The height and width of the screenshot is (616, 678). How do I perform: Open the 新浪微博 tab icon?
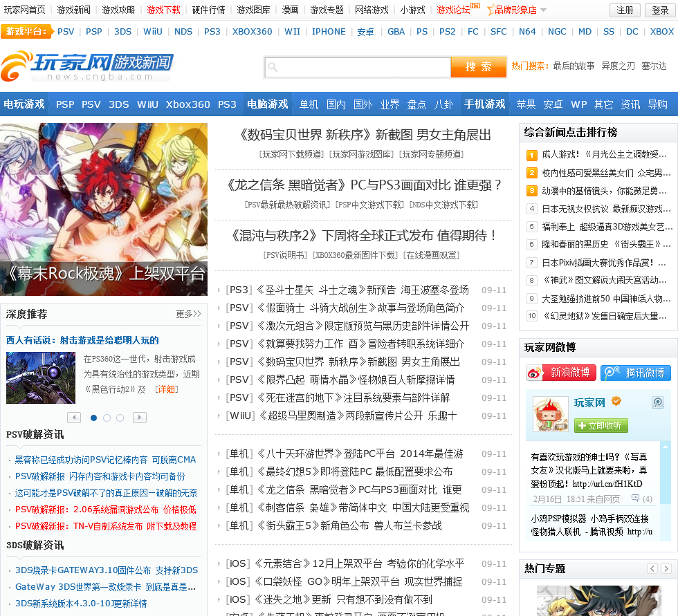[561, 373]
